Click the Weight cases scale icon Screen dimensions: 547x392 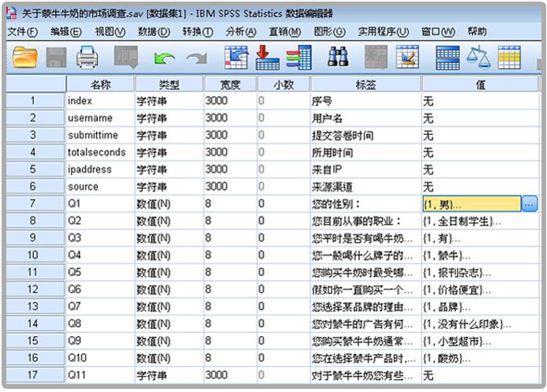[478, 57]
